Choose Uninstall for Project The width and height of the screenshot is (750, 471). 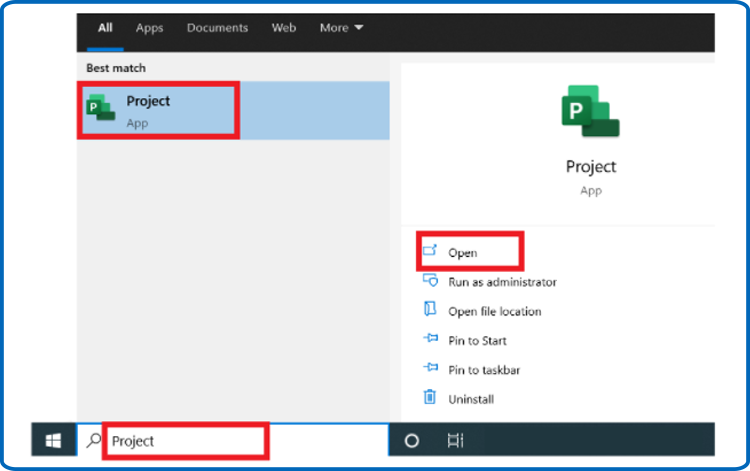[x=471, y=399]
